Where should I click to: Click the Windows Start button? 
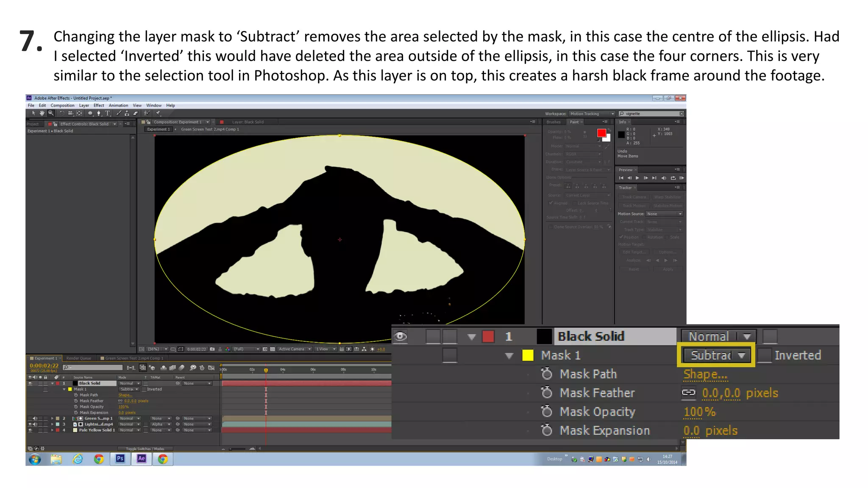tap(35, 459)
